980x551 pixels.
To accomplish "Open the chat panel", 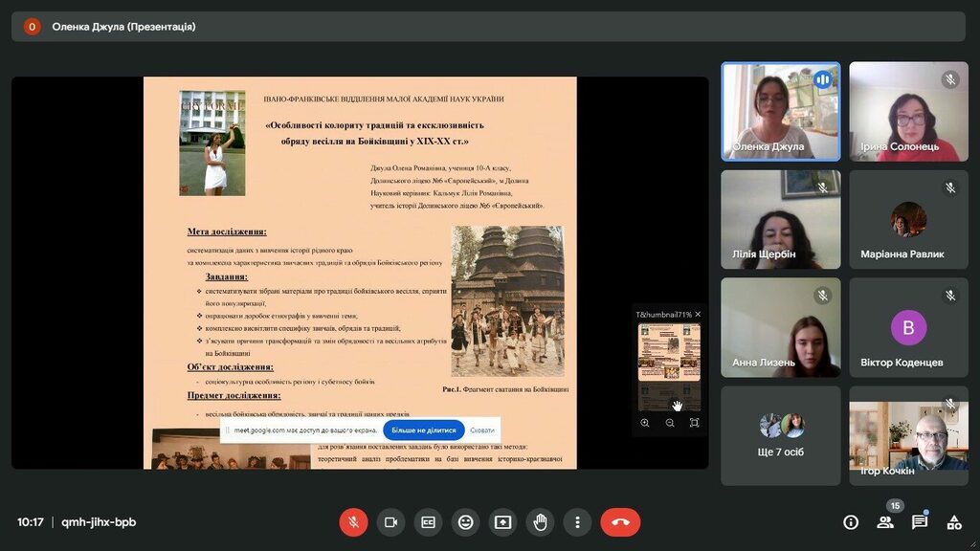I will (x=920, y=521).
